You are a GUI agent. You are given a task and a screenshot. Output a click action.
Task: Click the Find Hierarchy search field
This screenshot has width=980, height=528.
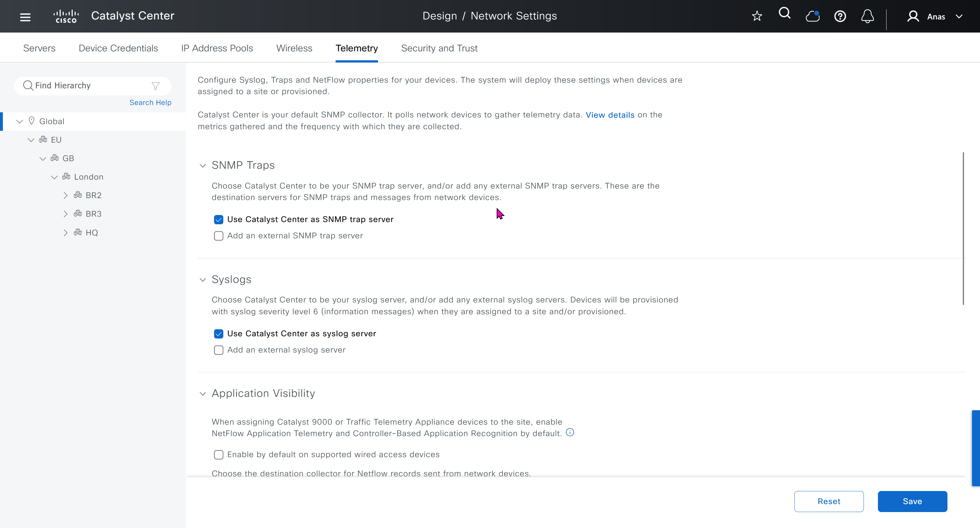click(x=87, y=86)
